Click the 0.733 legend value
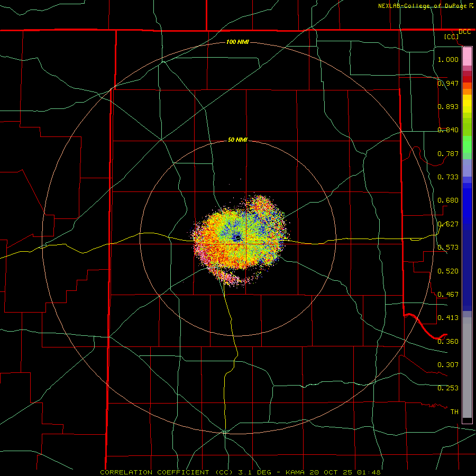 pyautogui.click(x=448, y=177)
